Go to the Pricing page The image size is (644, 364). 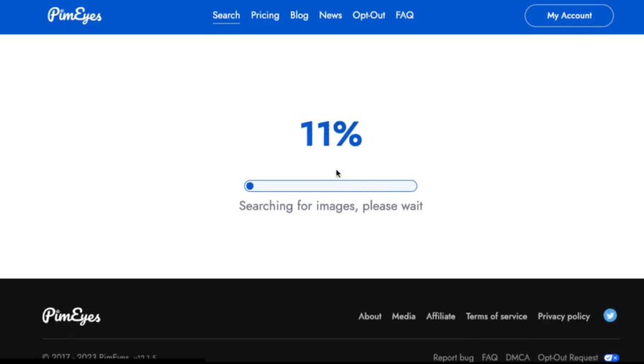265,15
